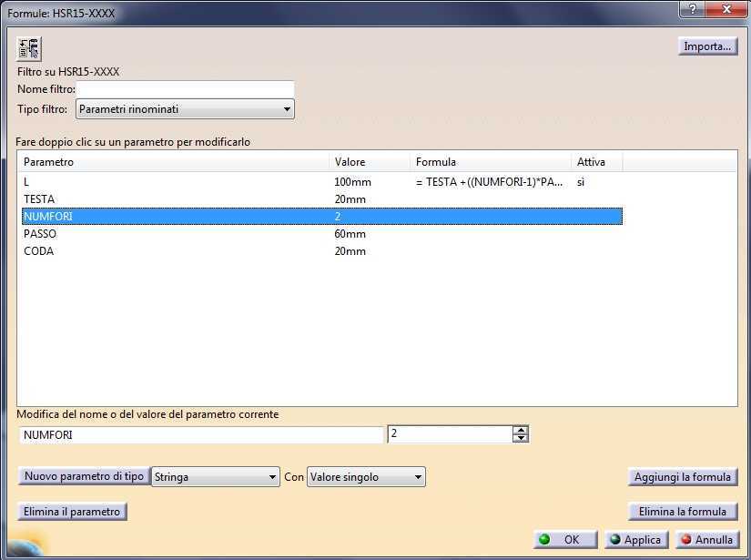Click the 60mm value of PASSO
The width and height of the screenshot is (751, 560).
pyautogui.click(x=350, y=234)
